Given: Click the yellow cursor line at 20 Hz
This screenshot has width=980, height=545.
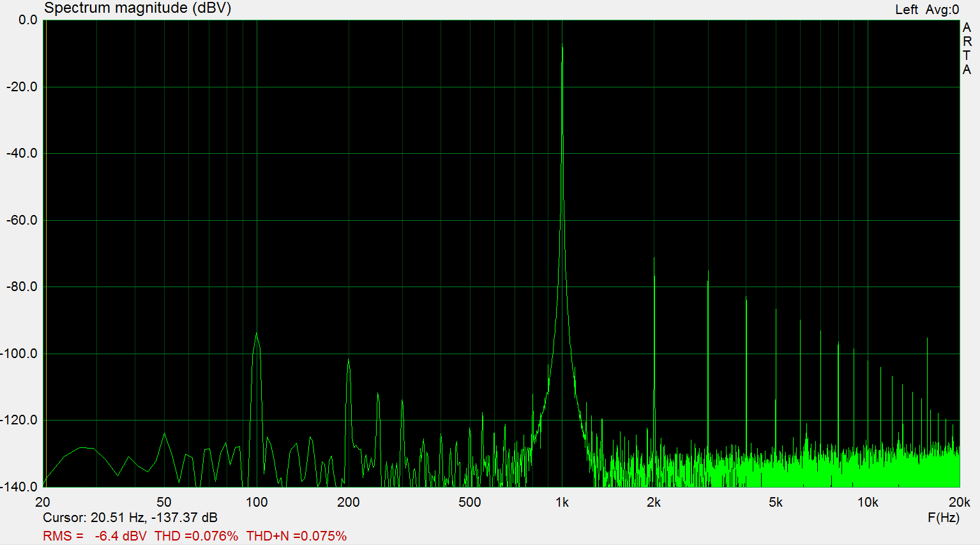Looking at the screenshot, I should point(45,253).
